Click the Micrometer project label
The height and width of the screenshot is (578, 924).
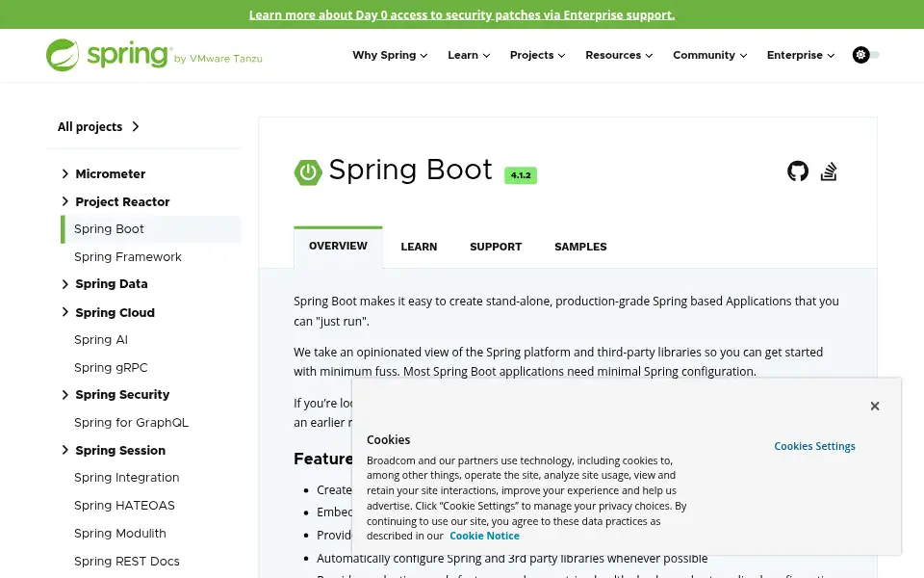[110, 174]
